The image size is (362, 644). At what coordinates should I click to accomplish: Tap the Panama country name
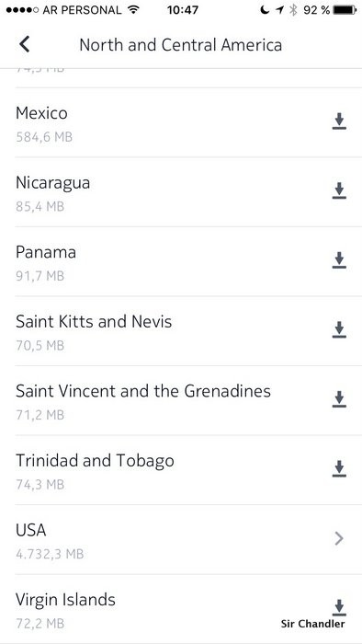(46, 252)
